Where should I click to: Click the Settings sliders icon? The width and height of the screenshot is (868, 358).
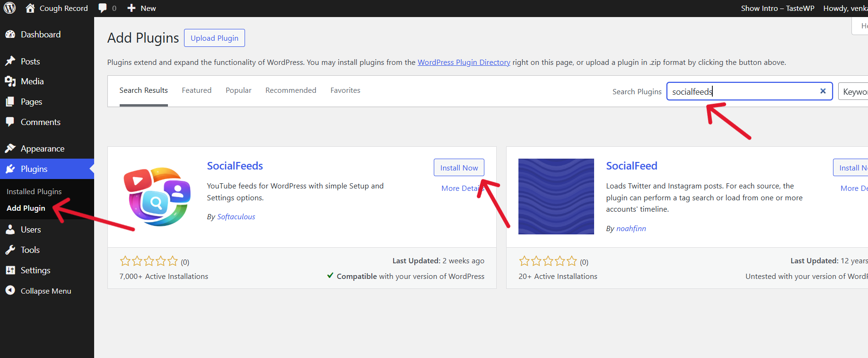pos(10,270)
